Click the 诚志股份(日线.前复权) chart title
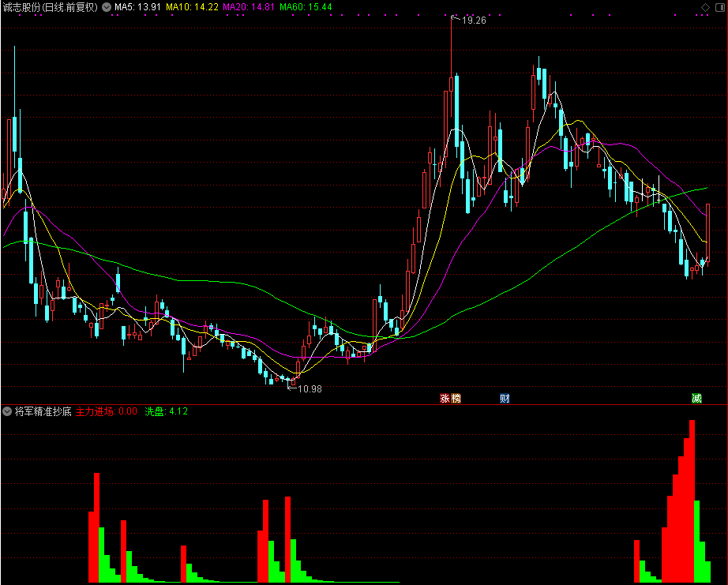This screenshot has width=728, height=585. (x=51, y=7)
